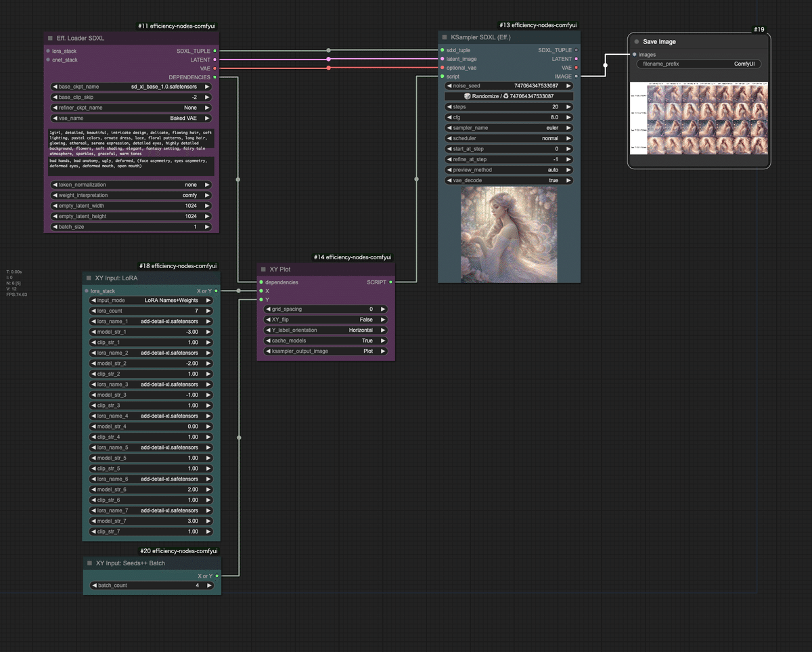Viewport: 812px width, 652px height.
Task: Click the model_str_7 3.00 field
Action: click(152, 521)
